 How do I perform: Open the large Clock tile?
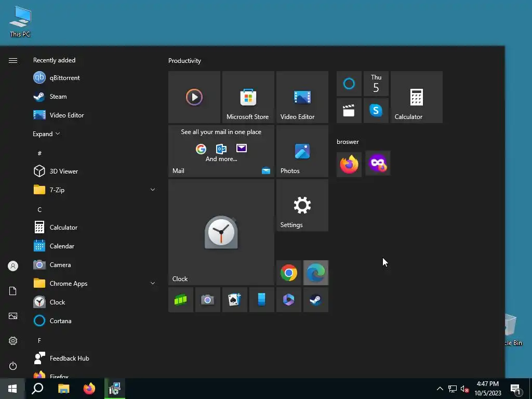click(221, 232)
